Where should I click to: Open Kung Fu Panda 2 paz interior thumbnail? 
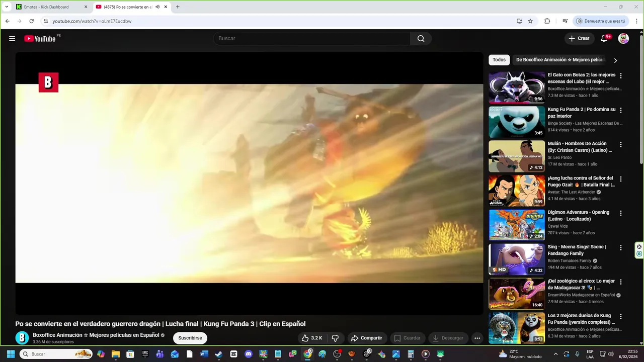coord(517,122)
